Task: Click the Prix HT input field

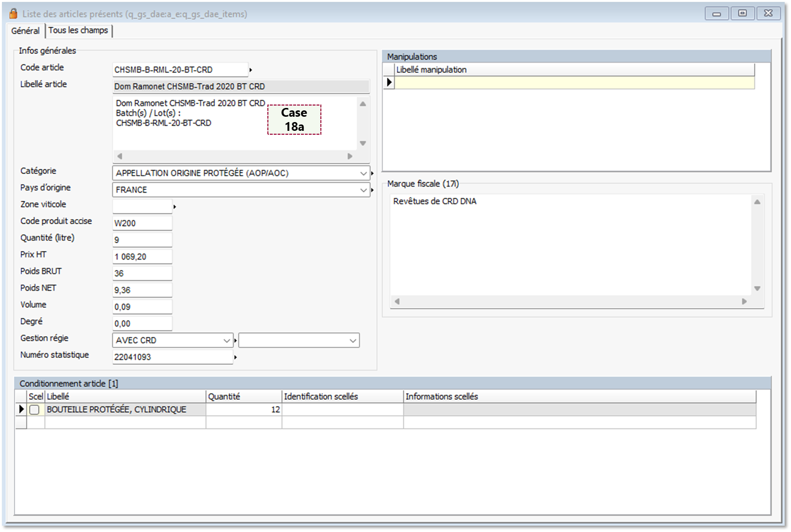Action: coord(142,257)
